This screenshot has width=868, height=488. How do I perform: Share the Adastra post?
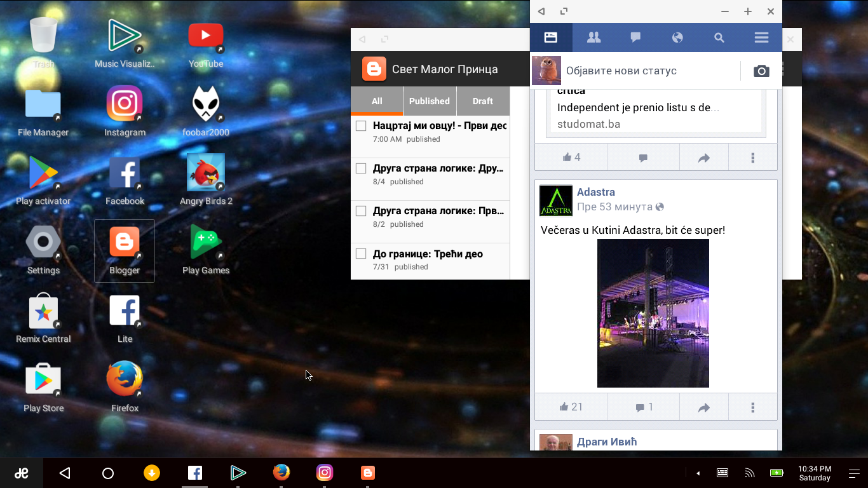(x=703, y=407)
